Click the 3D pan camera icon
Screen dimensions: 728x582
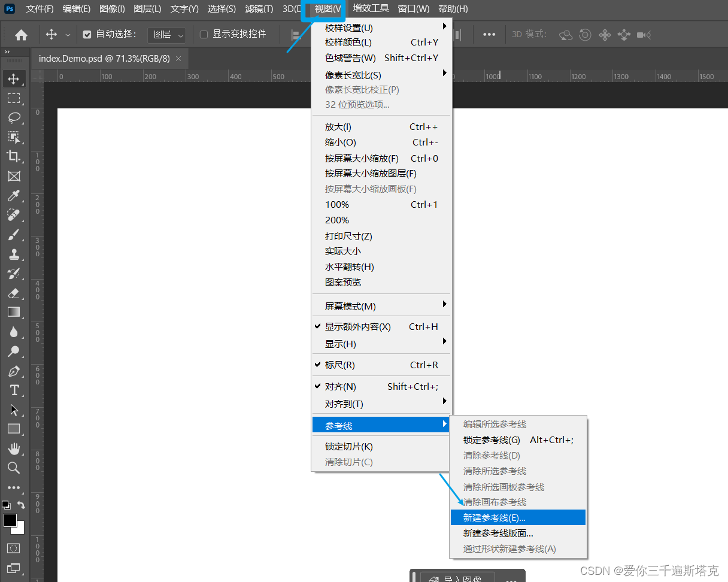(x=605, y=35)
